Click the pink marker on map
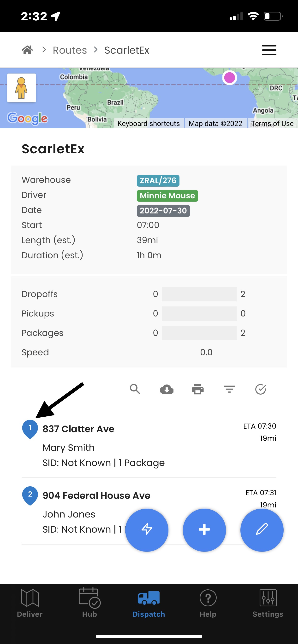The image size is (298, 644). click(x=230, y=78)
